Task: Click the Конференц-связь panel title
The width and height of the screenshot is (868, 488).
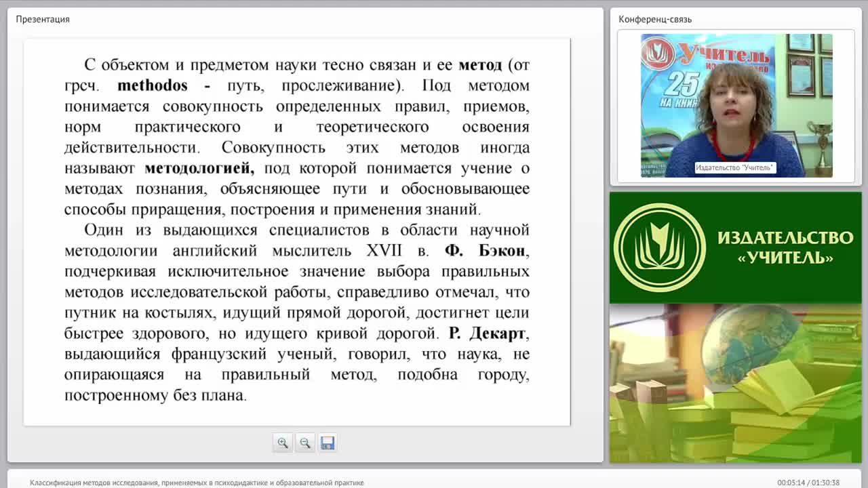Action: point(655,19)
